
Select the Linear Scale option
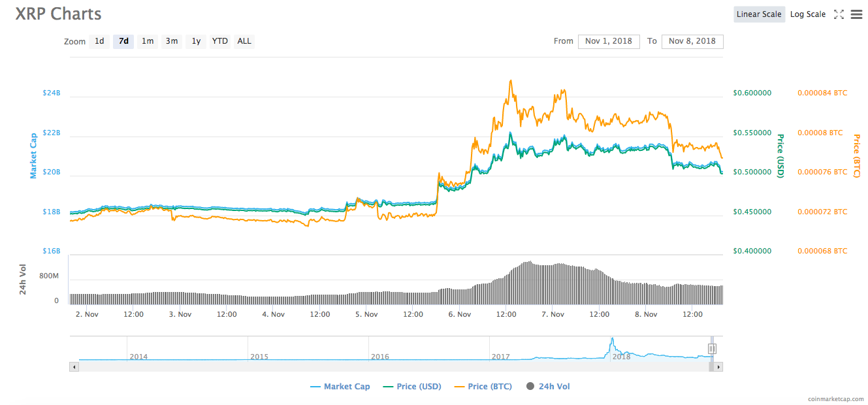click(759, 14)
